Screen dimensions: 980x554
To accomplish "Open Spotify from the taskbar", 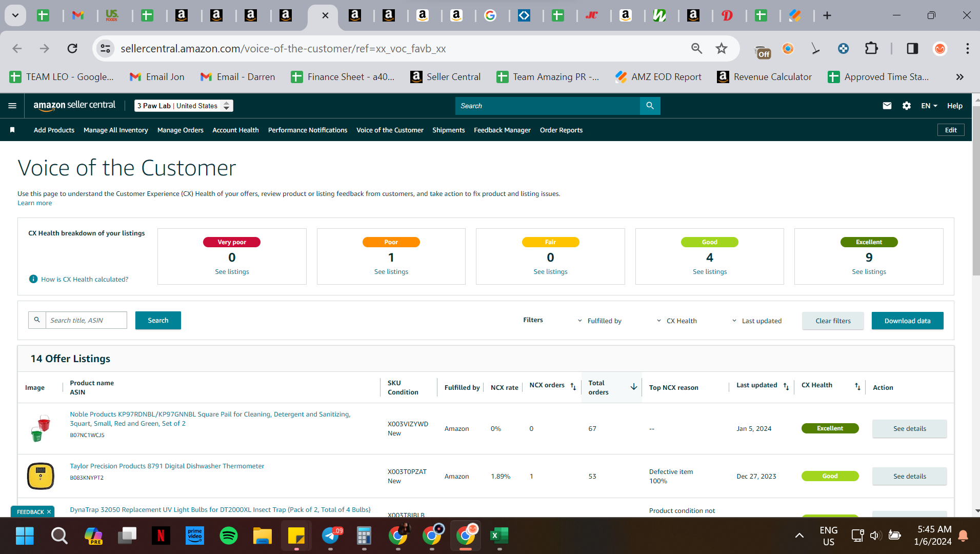I will (x=229, y=536).
